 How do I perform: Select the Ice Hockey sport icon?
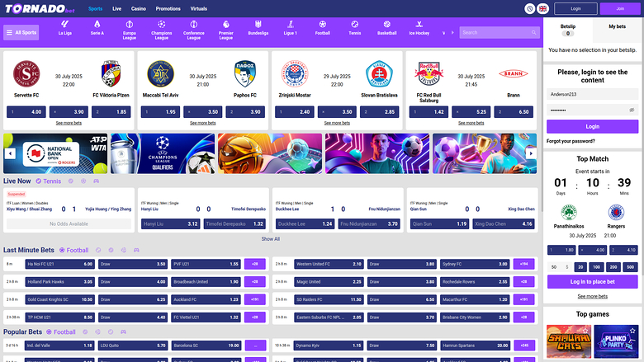click(419, 29)
